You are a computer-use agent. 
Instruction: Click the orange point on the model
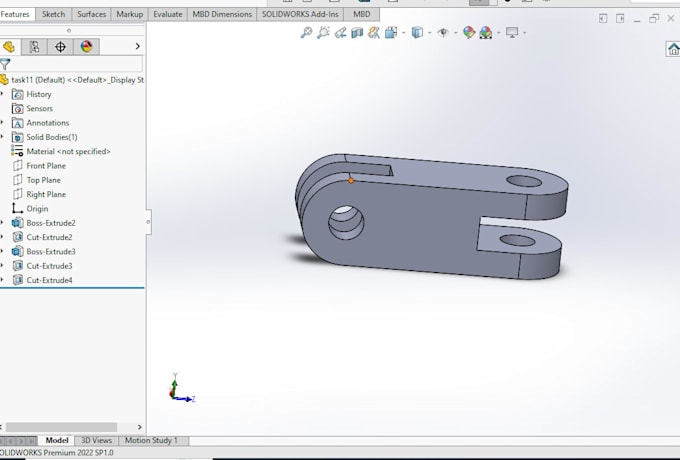point(351,180)
